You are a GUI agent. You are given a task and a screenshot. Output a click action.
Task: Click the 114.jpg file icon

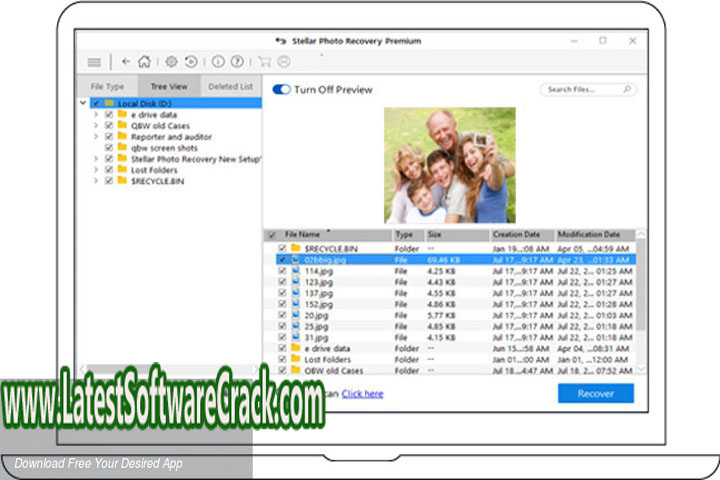click(x=296, y=271)
